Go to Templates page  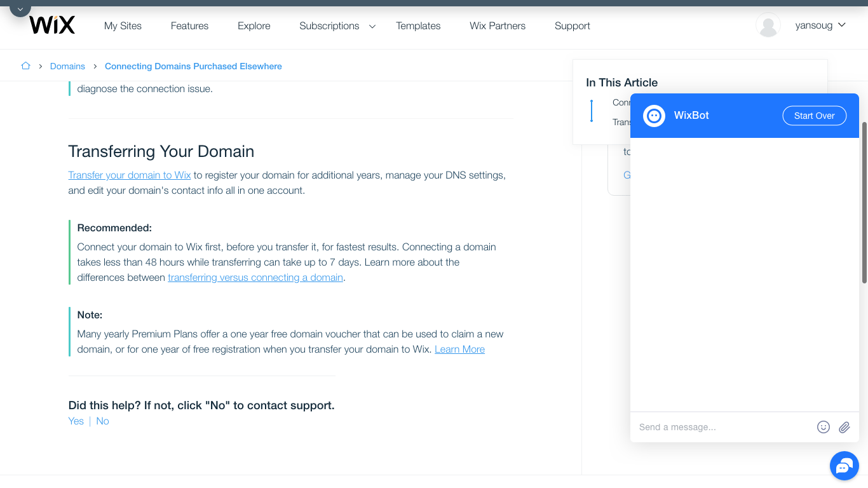tap(418, 26)
